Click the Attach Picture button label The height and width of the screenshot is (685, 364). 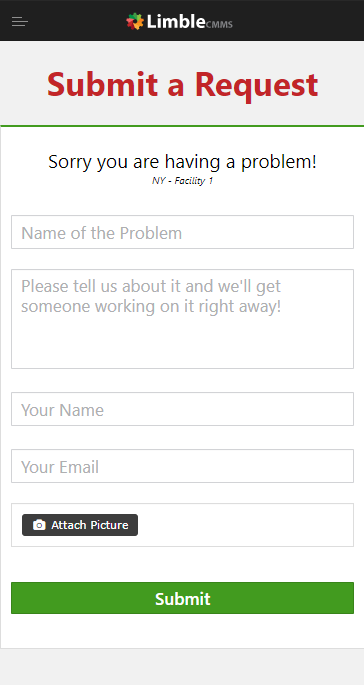click(90, 525)
